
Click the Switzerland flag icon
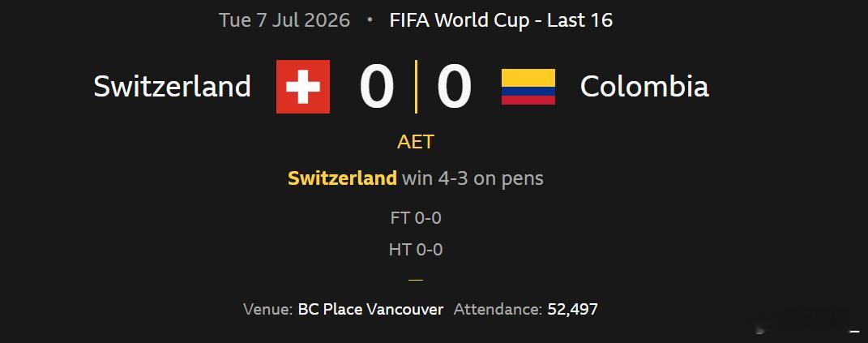pyautogui.click(x=303, y=87)
